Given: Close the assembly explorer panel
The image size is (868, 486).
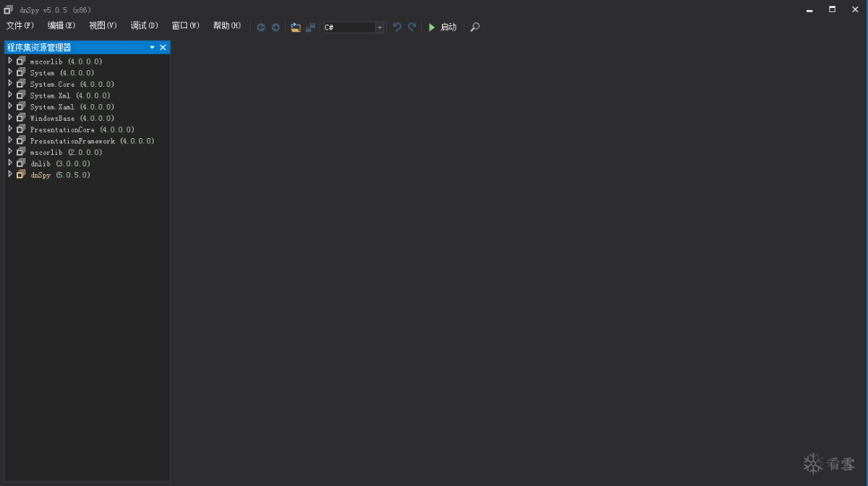Looking at the screenshot, I should 163,47.
